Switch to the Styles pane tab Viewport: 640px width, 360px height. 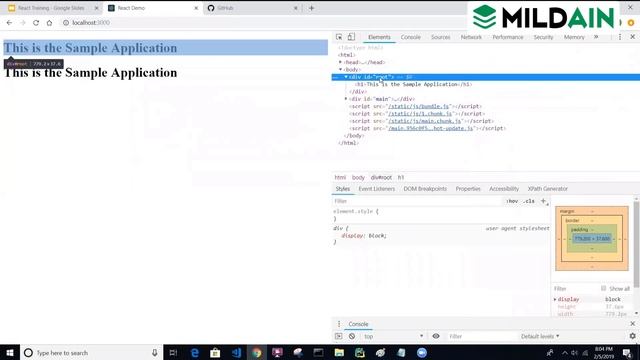click(342, 189)
